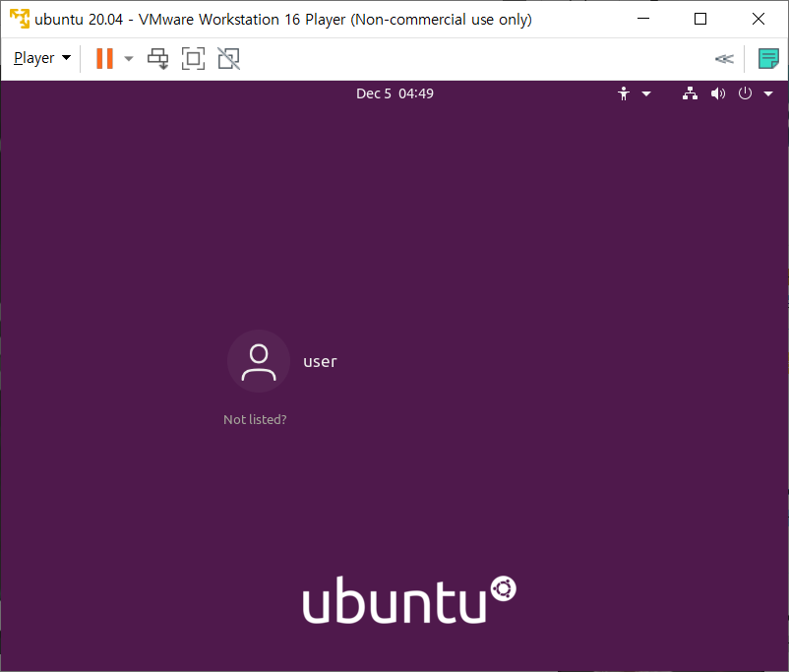Toggle Unity mode icon
This screenshot has height=672, width=789.
pos(228,58)
